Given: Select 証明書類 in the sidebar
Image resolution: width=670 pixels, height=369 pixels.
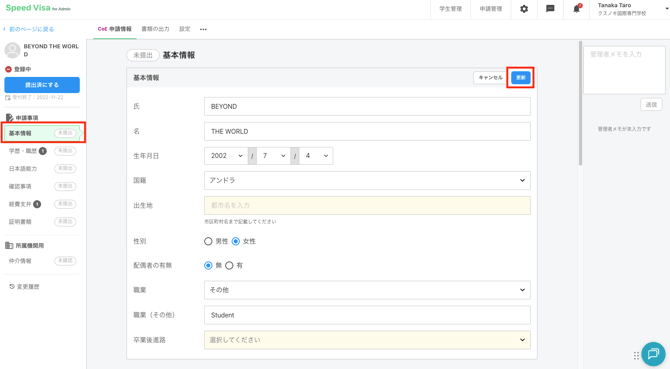Looking at the screenshot, I should 42,222.
